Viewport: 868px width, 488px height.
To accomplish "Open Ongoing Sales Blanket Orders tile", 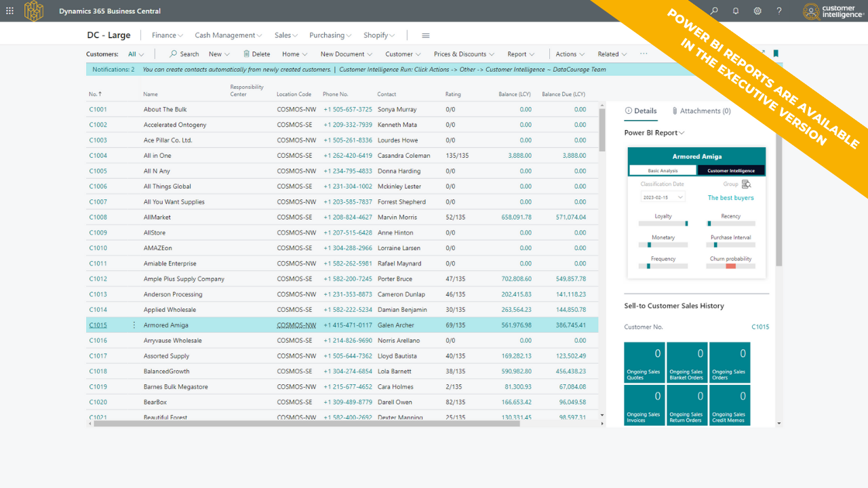I will point(687,362).
